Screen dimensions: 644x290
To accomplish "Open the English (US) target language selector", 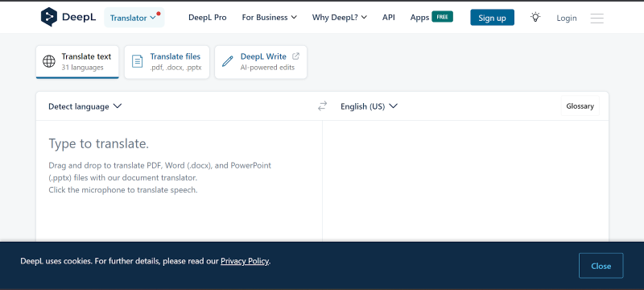I will tap(369, 106).
